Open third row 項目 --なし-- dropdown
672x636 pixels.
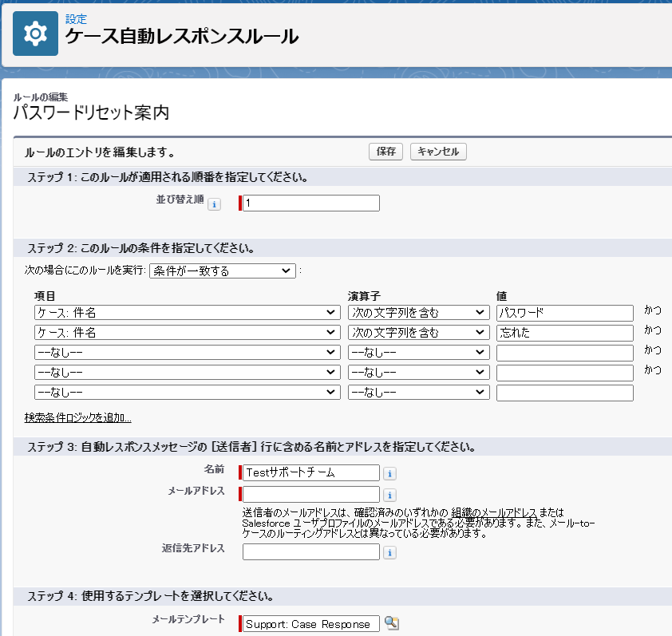point(188,352)
